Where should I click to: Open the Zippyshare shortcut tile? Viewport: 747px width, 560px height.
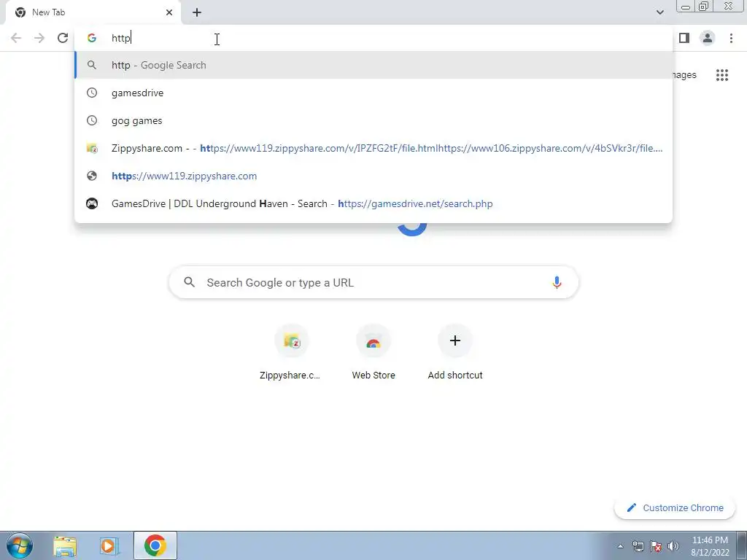(x=292, y=352)
